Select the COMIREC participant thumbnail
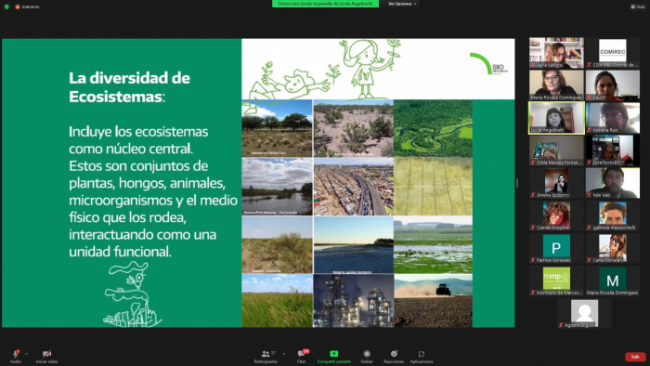 (x=612, y=53)
